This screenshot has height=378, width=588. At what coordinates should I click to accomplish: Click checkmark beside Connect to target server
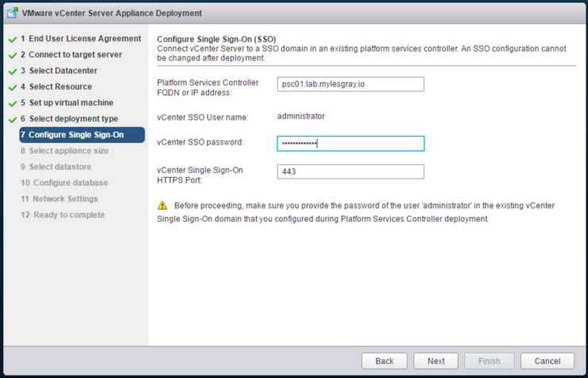coord(13,56)
